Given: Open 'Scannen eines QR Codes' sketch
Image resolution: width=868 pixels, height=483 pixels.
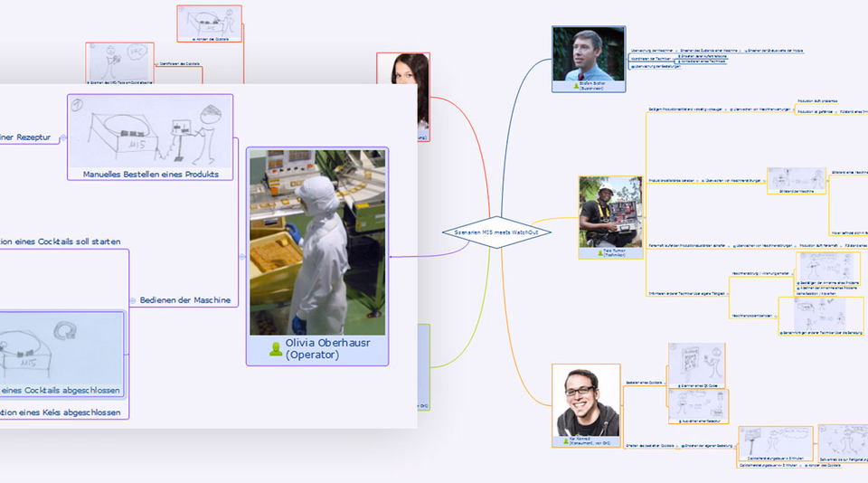Looking at the screenshot, I should 697,365.
